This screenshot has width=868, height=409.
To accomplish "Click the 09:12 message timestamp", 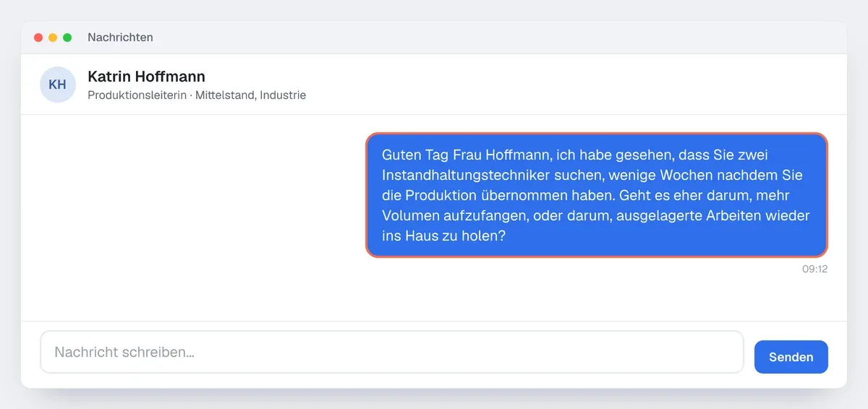I will 814,269.
